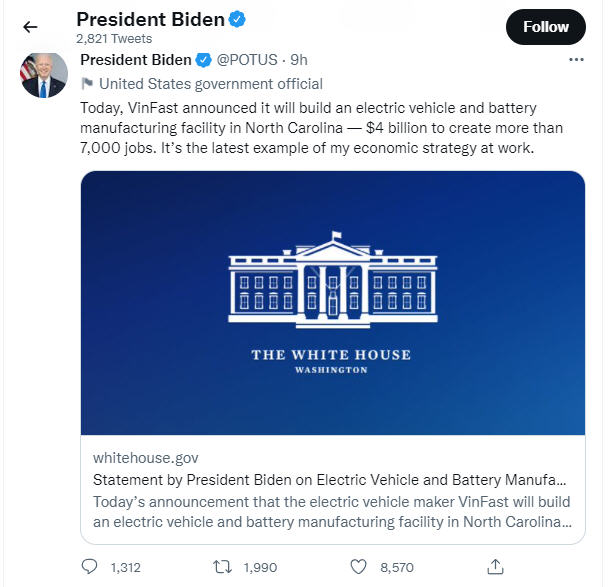This screenshot has width=610, height=587.
Task: Open the whitehouse.gov domain link
Action: click(145, 457)
